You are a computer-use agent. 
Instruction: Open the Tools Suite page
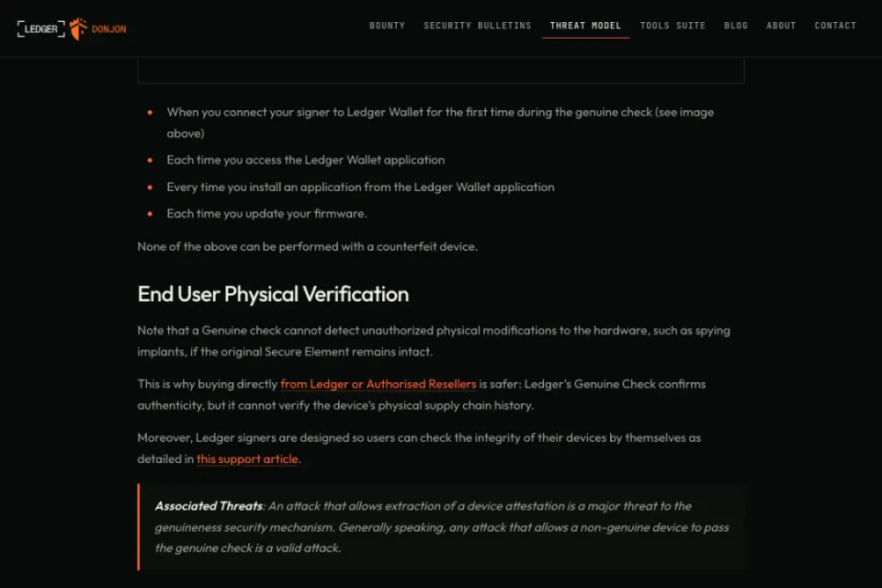point(673,26)
